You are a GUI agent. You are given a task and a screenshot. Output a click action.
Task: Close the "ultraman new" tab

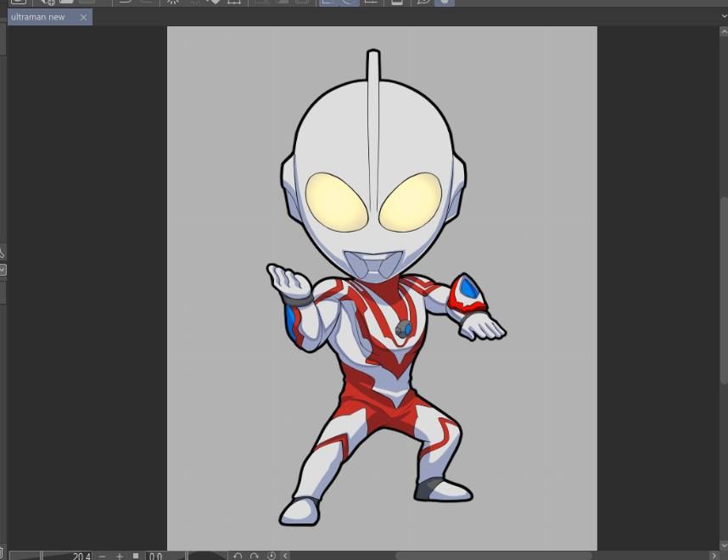click(83, 18)
